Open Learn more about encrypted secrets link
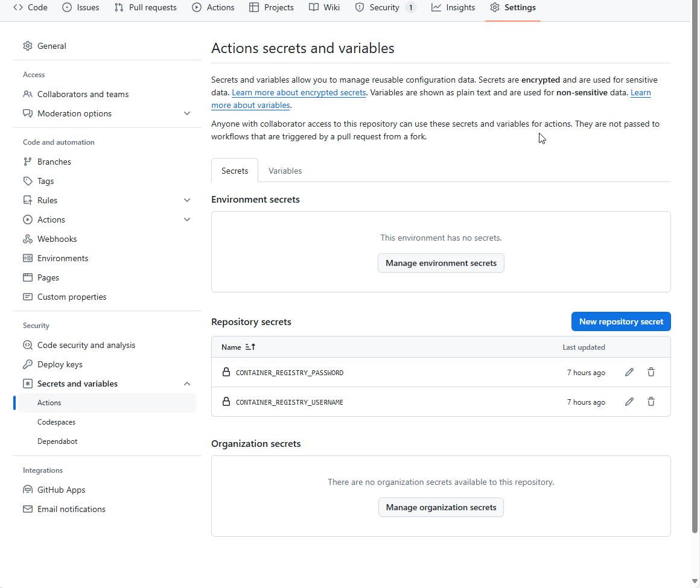This screenshot has width=700, height=588. coord(299,92)
